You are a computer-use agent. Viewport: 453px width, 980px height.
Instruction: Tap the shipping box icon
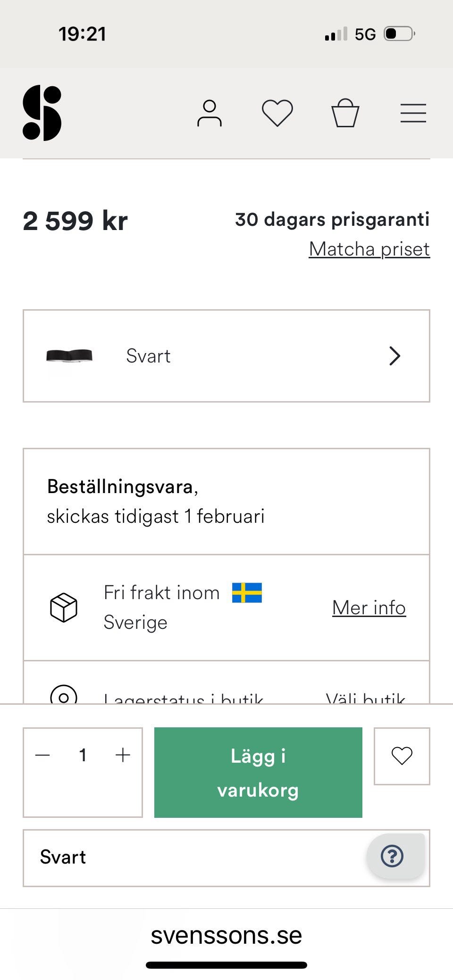(x=64, y=608)
